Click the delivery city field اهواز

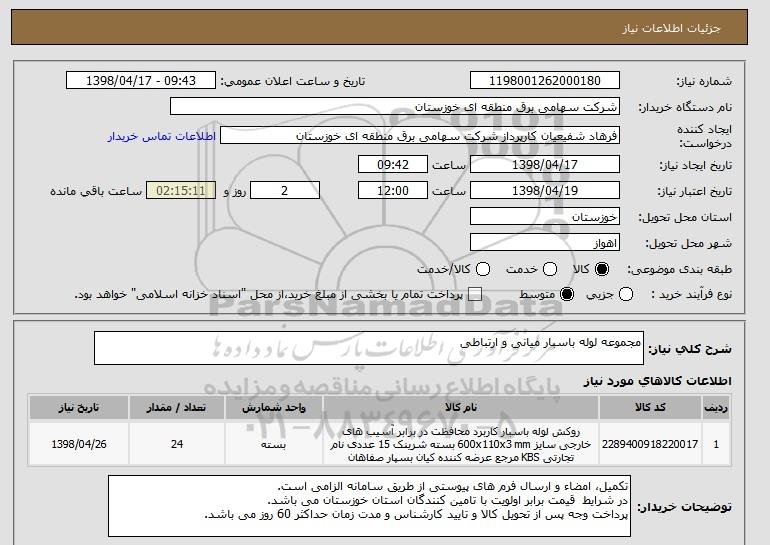click(545, 243)
